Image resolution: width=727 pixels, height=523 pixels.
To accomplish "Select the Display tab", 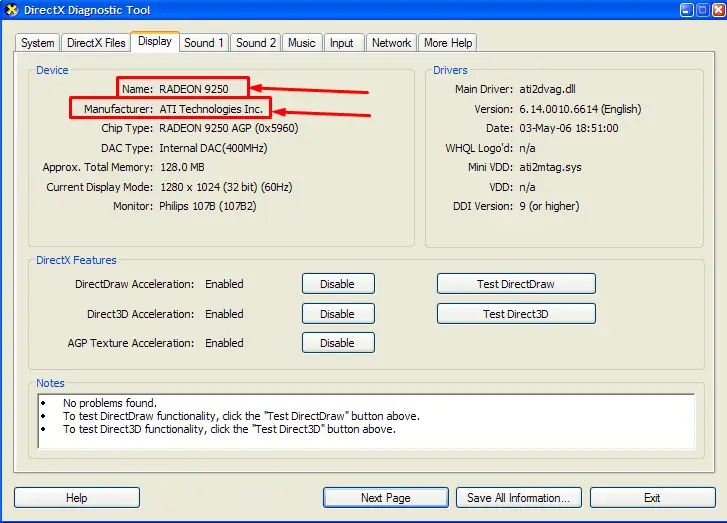I will (155, 41).
